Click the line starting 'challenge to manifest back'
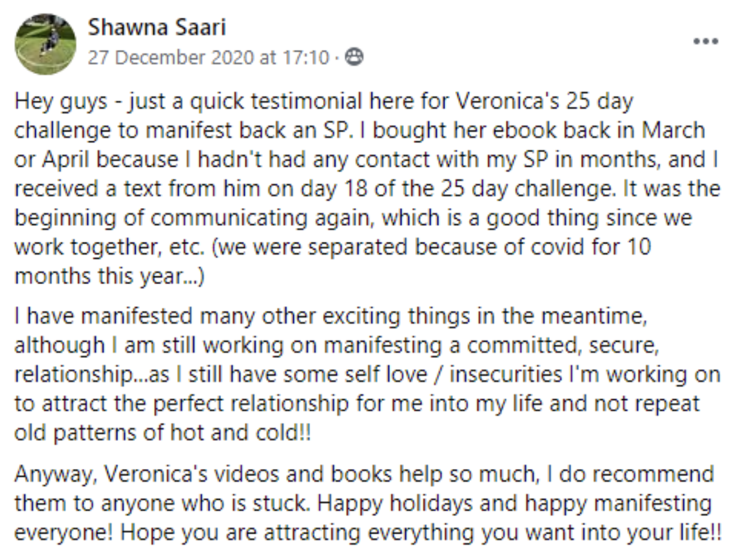 360,130
